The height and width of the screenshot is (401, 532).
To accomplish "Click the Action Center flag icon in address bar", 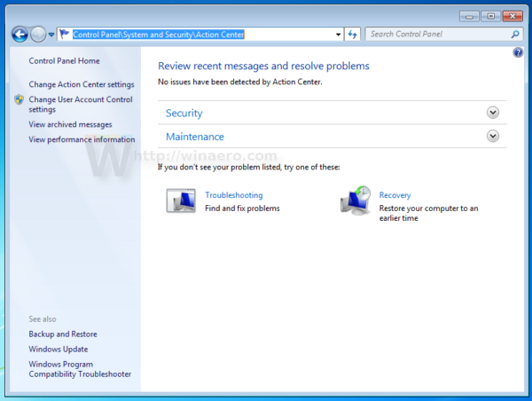I will click(x=64, y=34).
